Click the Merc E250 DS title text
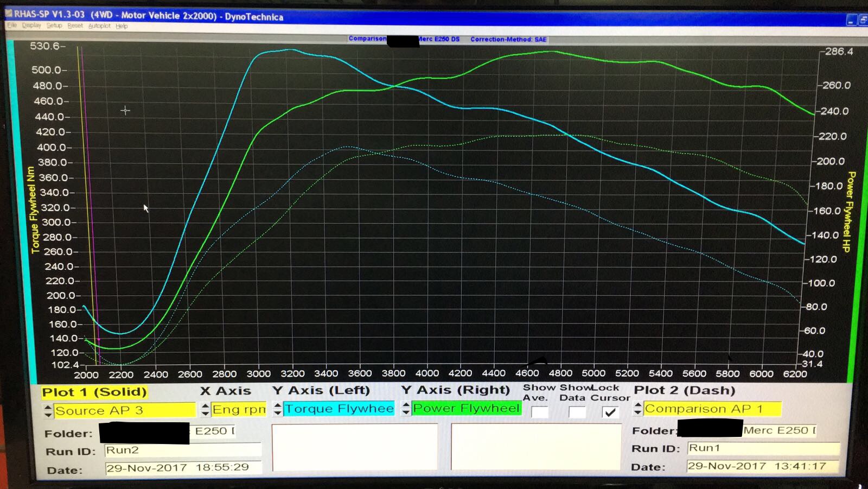The image size is (868, 489). tap(439, 39)
